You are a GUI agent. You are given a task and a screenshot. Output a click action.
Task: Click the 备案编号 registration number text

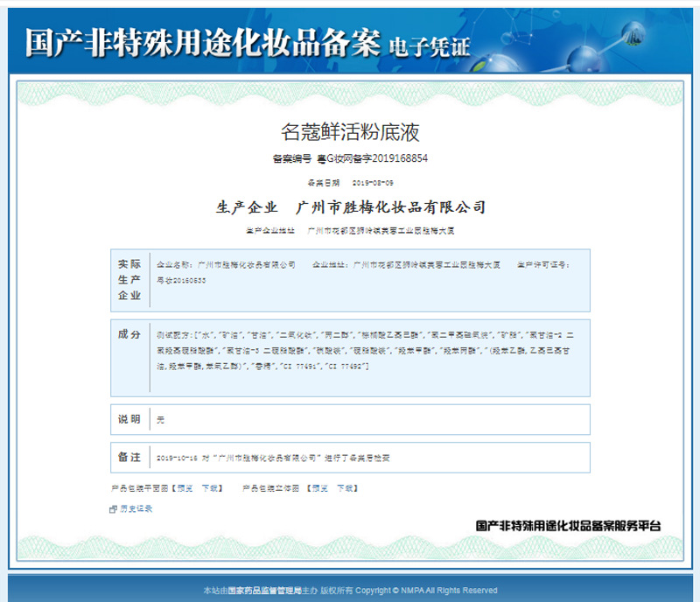pyautogui.click(x=350, y=158)
